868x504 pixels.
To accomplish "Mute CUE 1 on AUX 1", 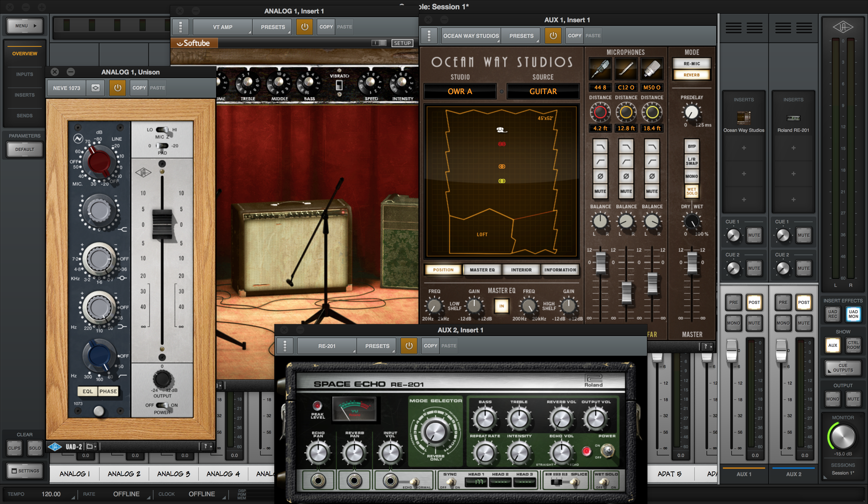I will coord(754,235).
